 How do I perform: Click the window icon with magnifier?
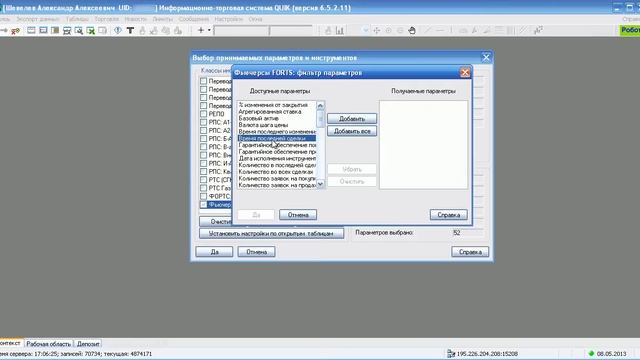click(x=79, y=31)
